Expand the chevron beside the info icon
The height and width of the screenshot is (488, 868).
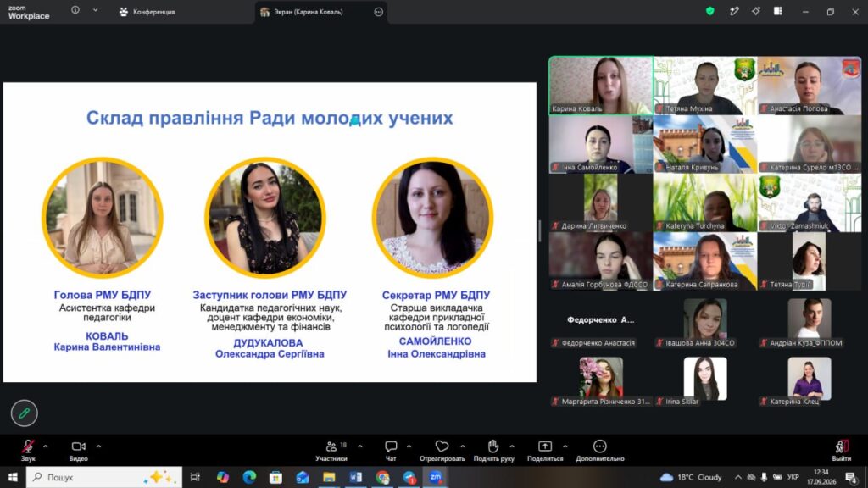pyautogui.click(x=95, y=10)
